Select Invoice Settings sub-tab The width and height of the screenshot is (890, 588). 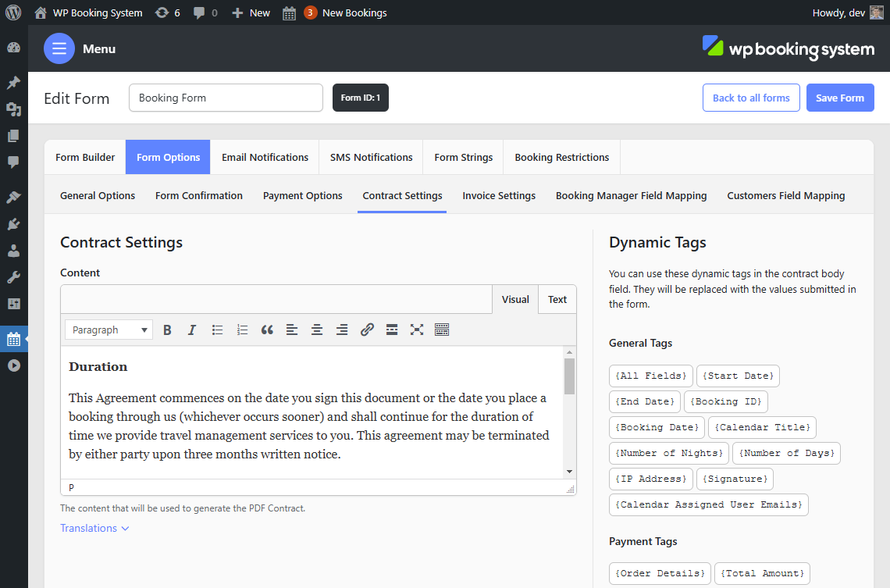pyautogui.click(x=499, y=195)
